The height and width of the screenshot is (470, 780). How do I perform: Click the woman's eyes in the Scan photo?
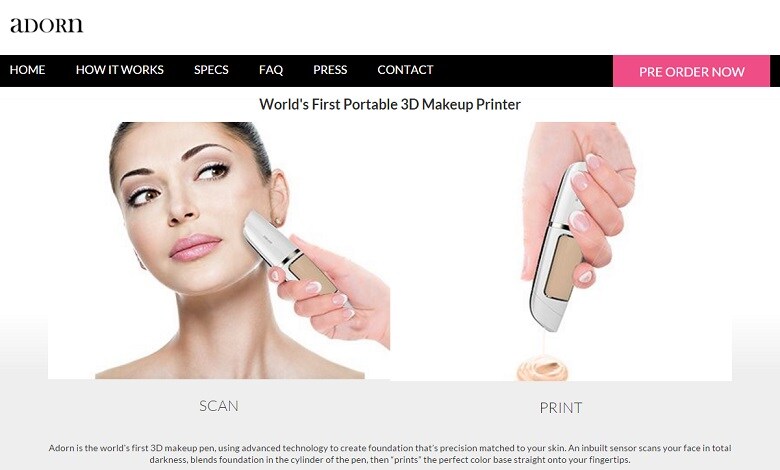coord(177,184)
